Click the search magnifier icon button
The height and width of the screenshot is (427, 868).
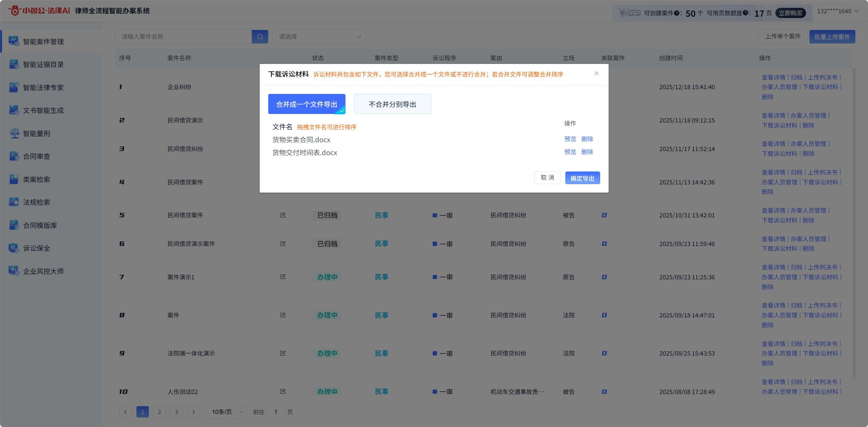coord(260,37)
